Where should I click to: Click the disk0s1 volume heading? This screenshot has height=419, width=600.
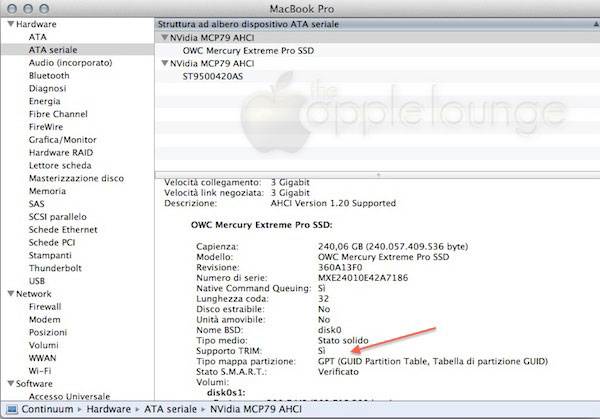point(226,393)
